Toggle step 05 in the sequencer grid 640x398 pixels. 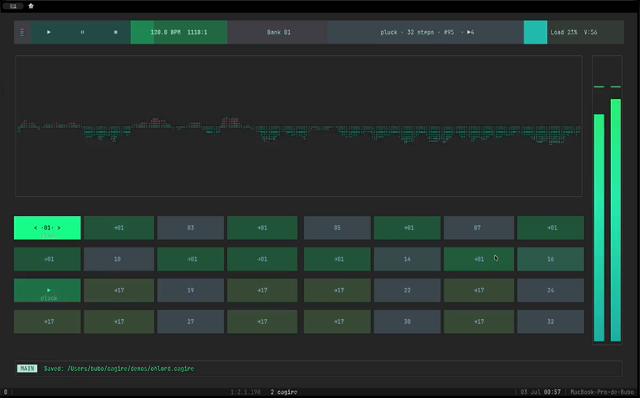[x=337, y=228]
